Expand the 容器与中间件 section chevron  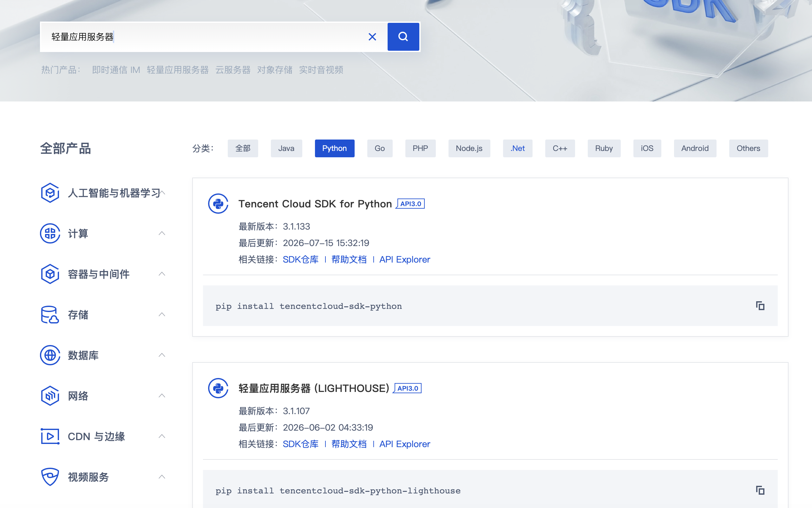pos(162,274)
